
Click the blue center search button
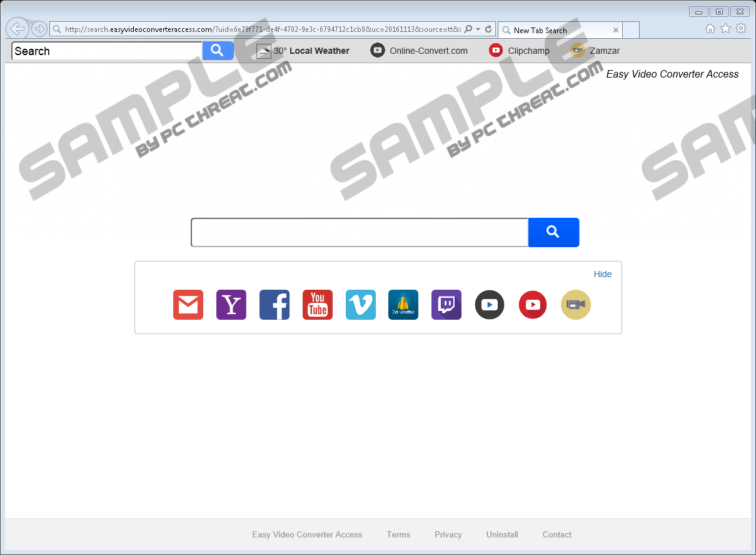pyautogui.click(x=553, y=232)
